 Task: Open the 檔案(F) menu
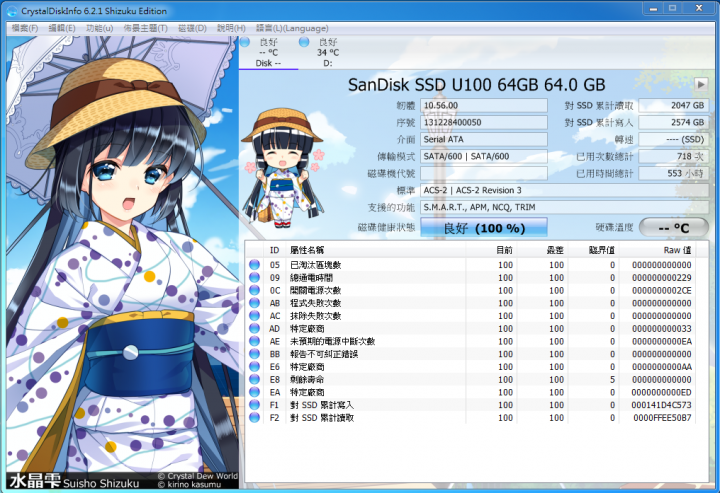click(x=24, y=28)
